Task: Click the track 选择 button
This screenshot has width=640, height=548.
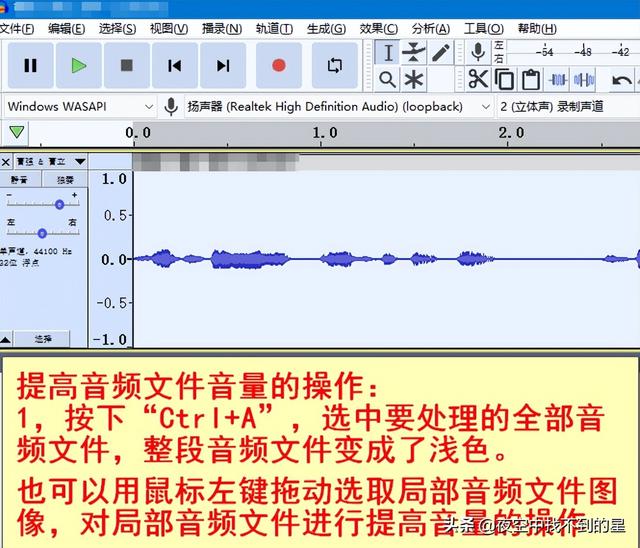Action: [42, 339]
